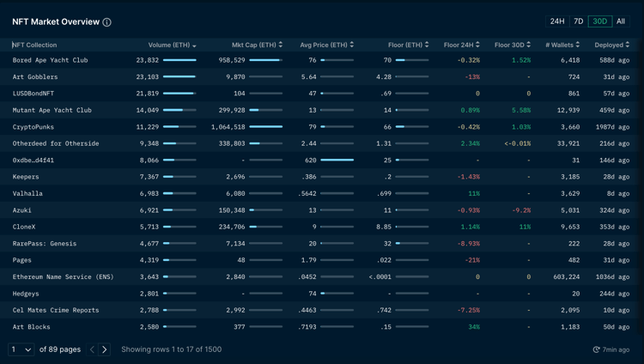Viewport: 644px width, 364px height.
Task: Sort by Floor (ETH) arrows
Action: [x=427, y=45]
